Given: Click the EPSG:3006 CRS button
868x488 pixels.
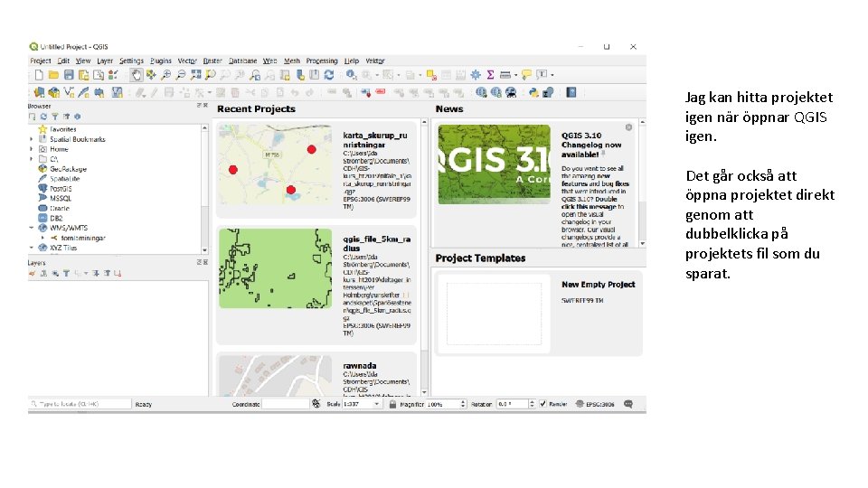Looking at the screenshot, I should pyautogui.click(x=595, y=404).
